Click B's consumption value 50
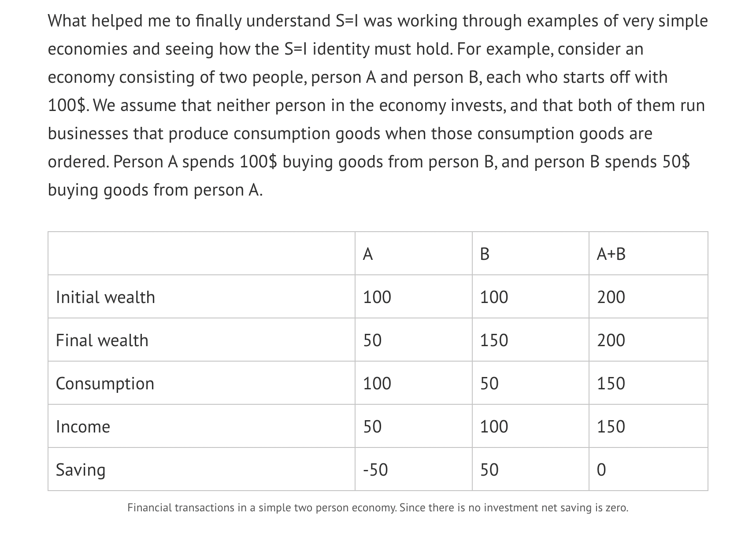The image size is (756, 547). tap(489, 384)
